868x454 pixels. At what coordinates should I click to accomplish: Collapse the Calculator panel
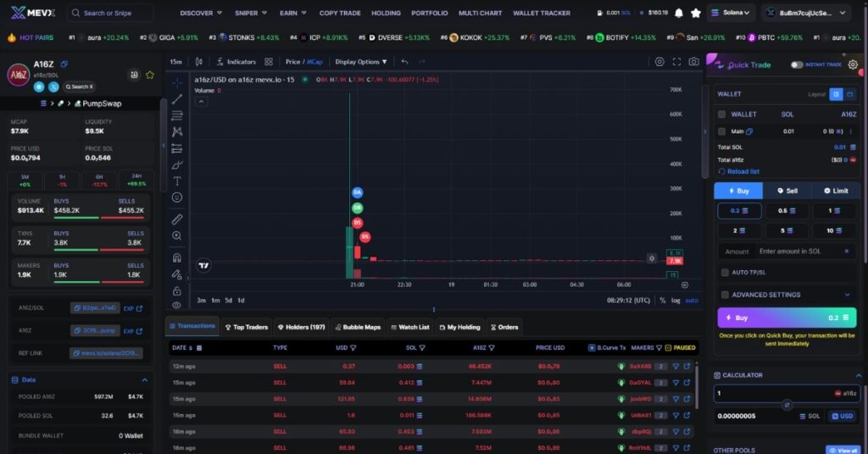pos(858,375)
